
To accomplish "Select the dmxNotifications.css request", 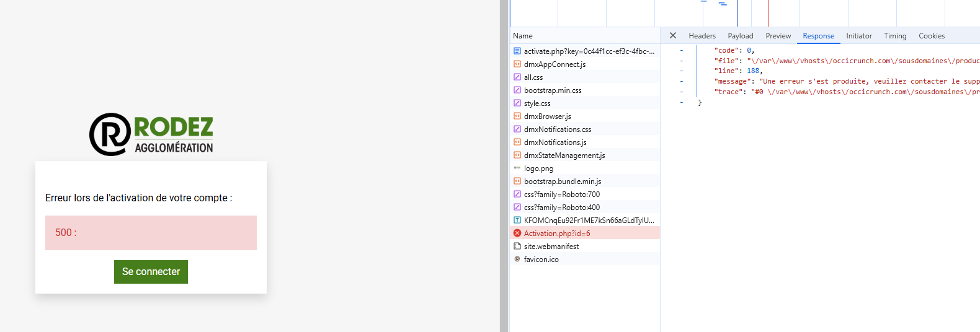I will [585, 129].
